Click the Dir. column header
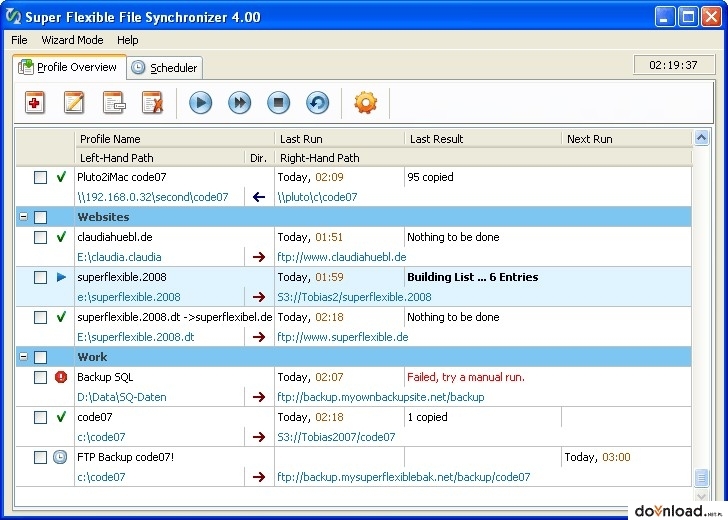The image size is (728, 520). [x=259, y=158]
